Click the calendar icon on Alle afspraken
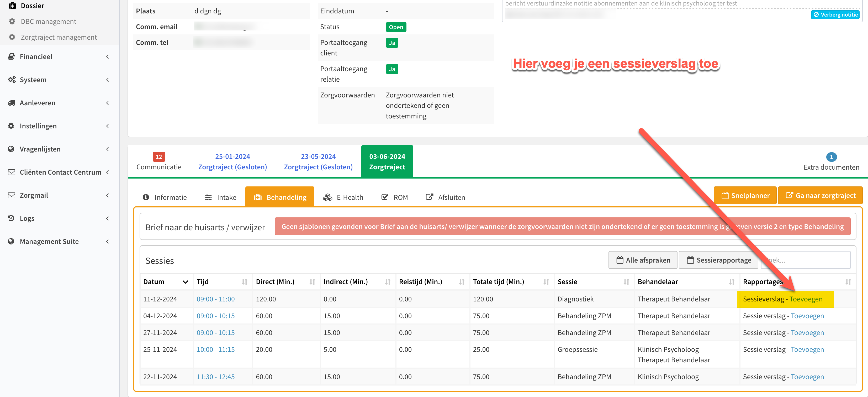868x397 pixels. click(x=620, y=260)
